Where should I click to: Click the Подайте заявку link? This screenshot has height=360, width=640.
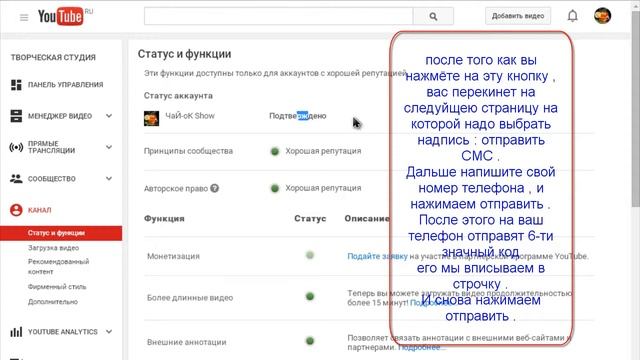[377, 256]
